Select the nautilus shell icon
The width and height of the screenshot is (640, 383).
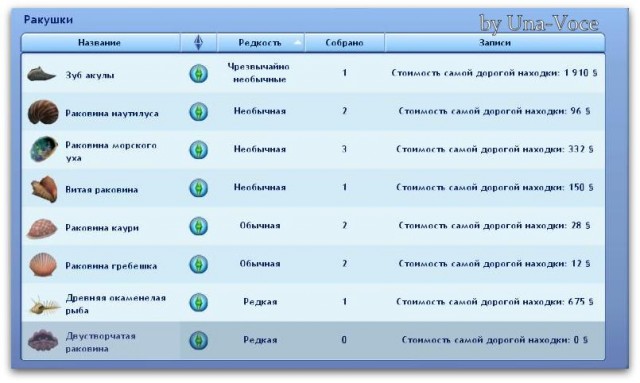coord(43,112)
